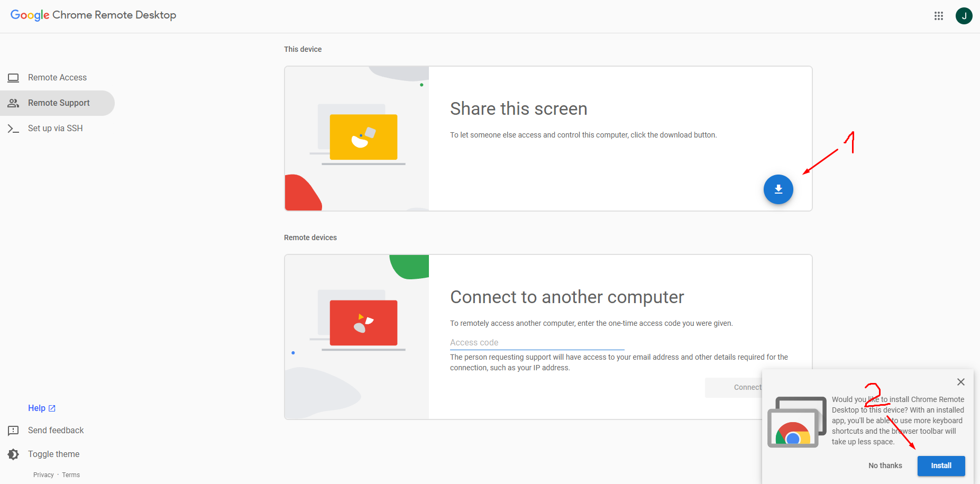
Task: Click the Access code input field
Action: point(537,343)
